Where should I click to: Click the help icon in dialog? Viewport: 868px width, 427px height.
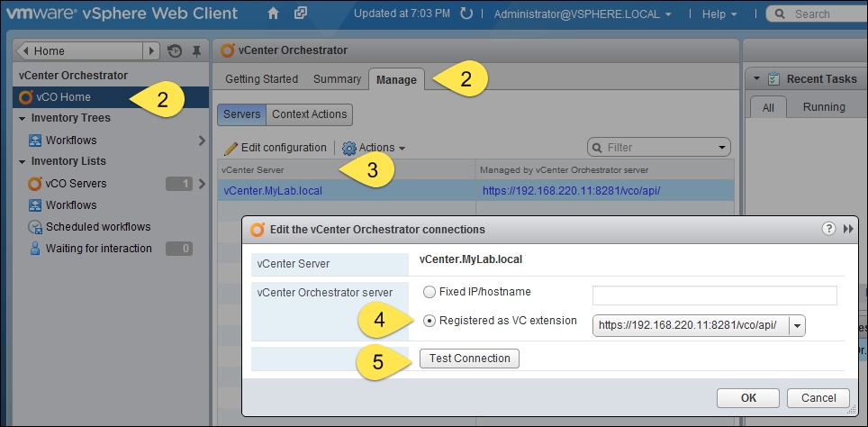[x=828, y=230]
